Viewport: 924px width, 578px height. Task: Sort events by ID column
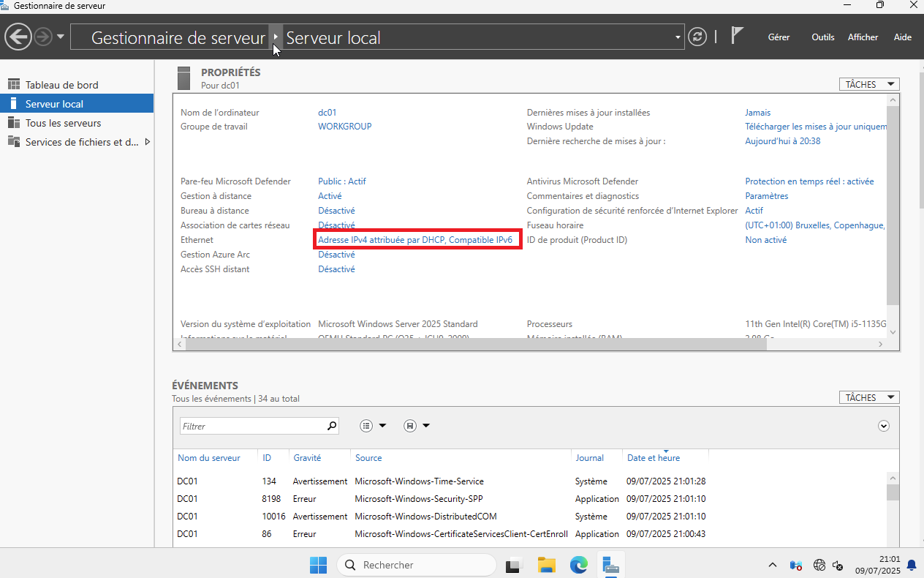click(267, 458)
